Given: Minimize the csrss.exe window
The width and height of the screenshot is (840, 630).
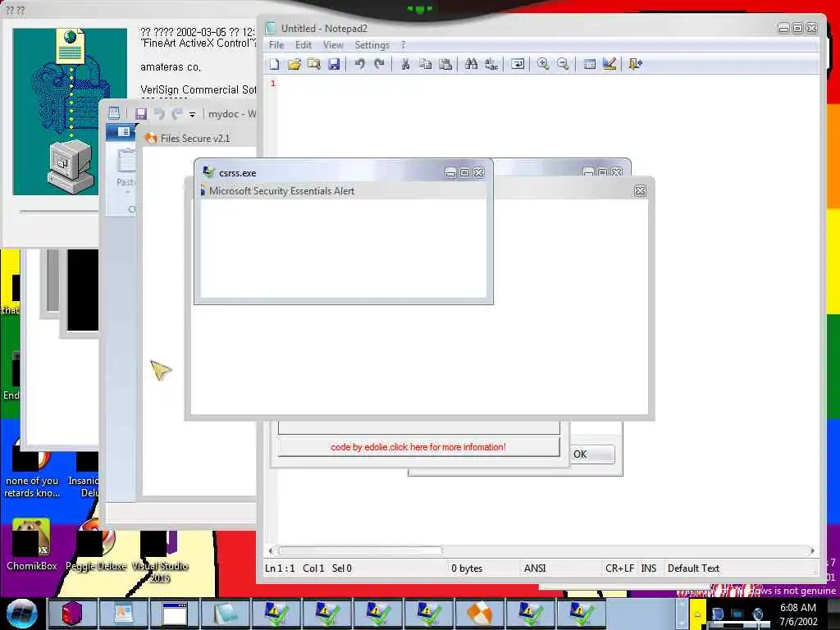Looking at the screenshot, I should (x=450, y=172).
